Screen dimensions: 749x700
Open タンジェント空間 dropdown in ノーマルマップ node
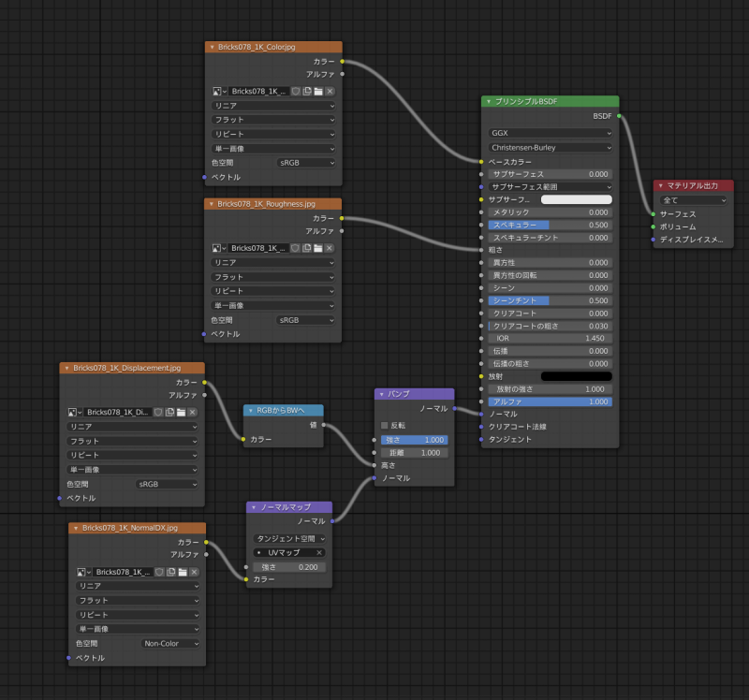click(287, 539)
